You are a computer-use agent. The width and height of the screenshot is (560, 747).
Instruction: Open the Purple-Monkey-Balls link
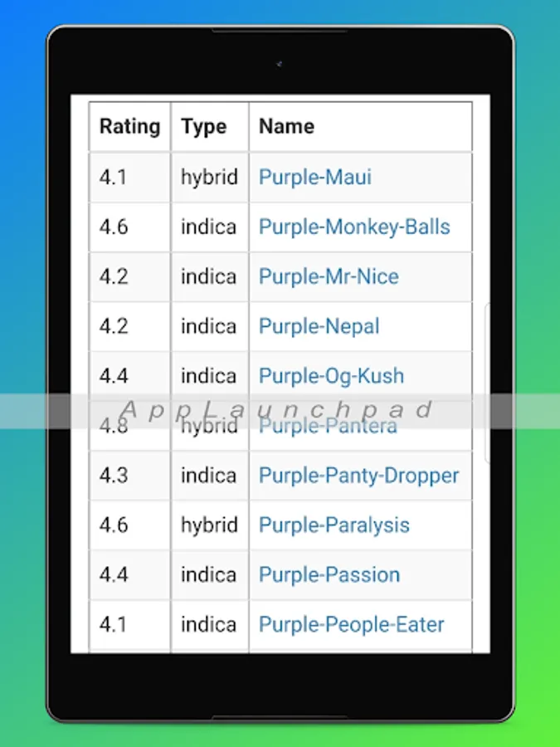tap(354, 227)
